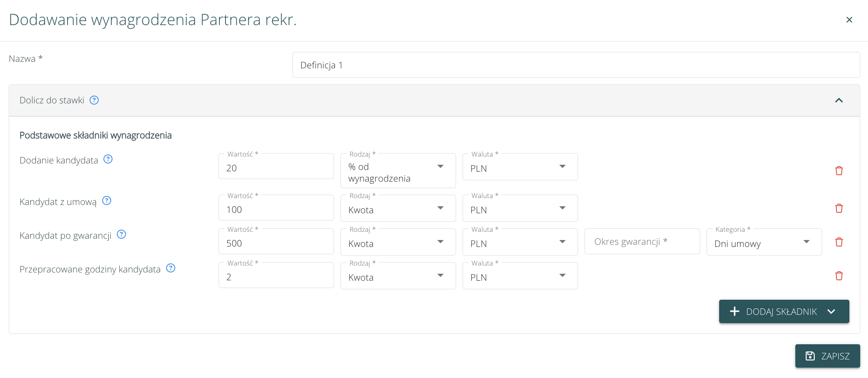The image size is (868, 378).
Task: Open the Kategoria dropdown showing Dni umowy
Action: click(x=764, y=242)
